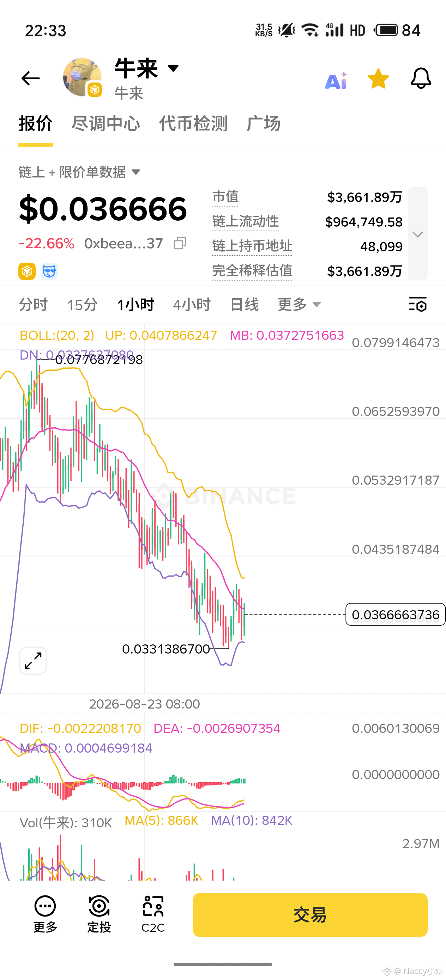Open the 更多 bottom menu
This screenshot has width=446, height=980.
click(45, 914)
